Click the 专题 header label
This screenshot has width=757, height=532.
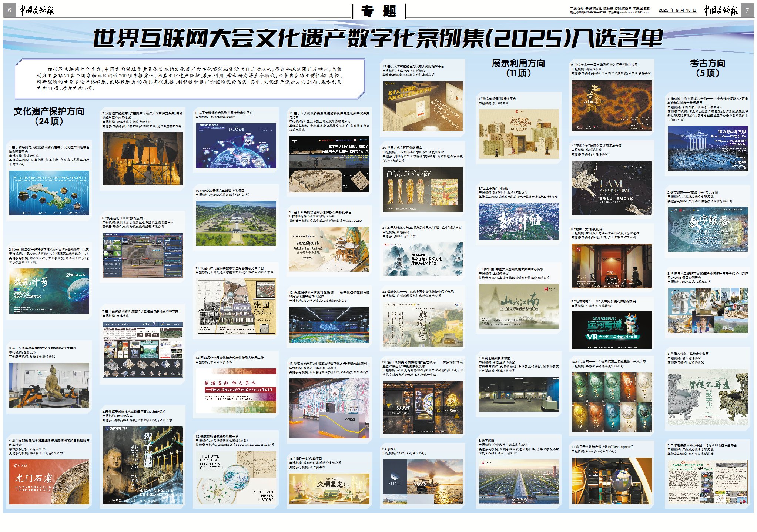(x=379, y=11)
